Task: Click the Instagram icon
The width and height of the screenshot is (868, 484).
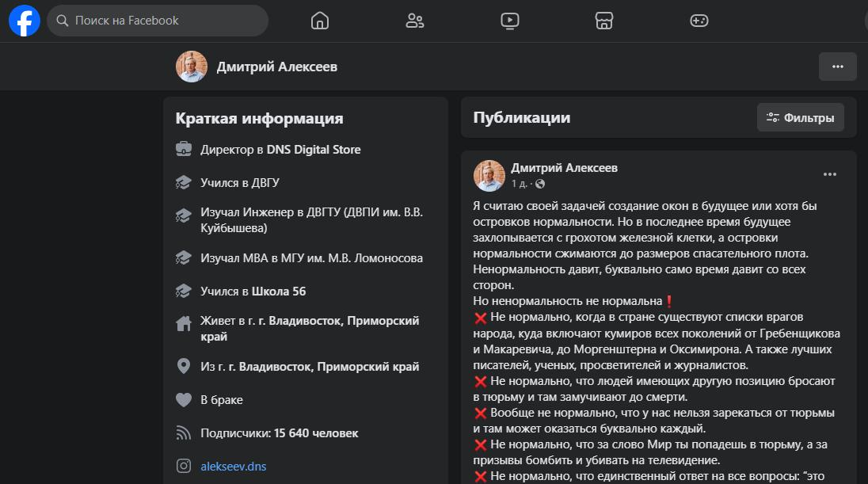Action: click(184, 466)
